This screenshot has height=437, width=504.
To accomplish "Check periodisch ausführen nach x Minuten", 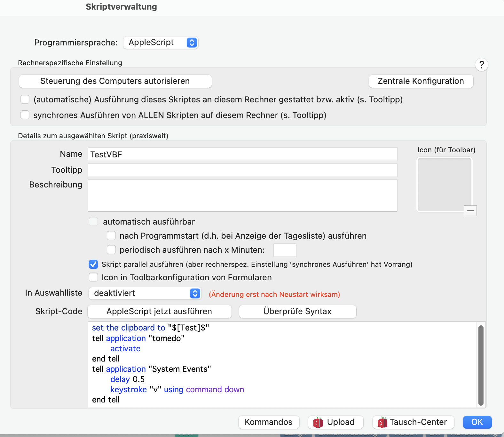I will (x=111, y=250).
